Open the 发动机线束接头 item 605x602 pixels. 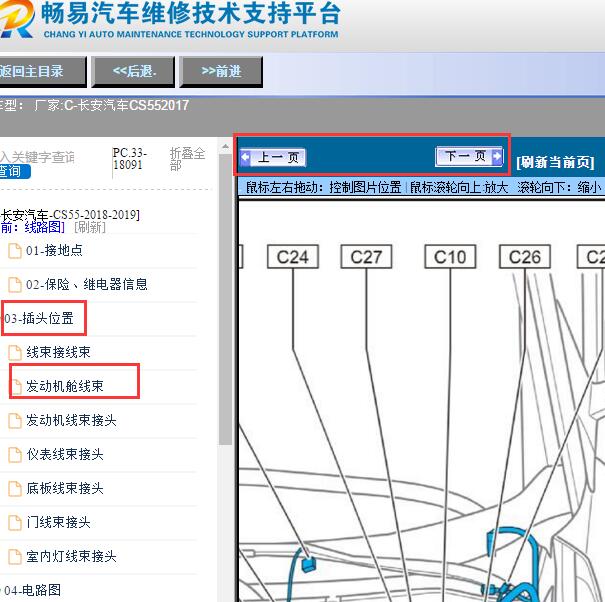tap(71, 420)
